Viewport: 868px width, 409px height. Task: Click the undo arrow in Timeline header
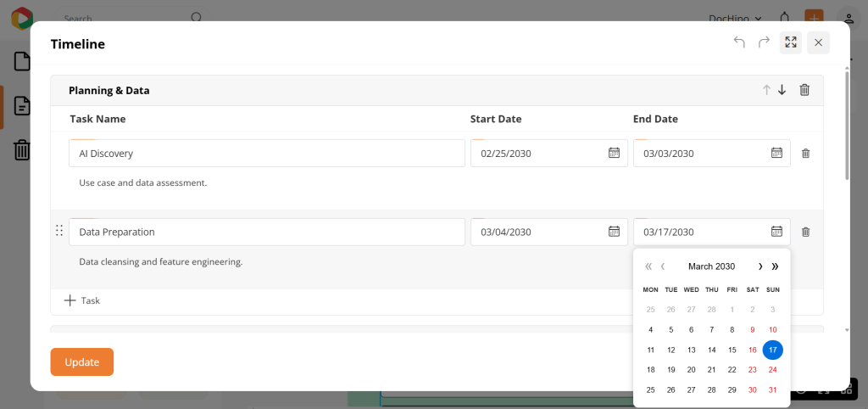[739, 42]
